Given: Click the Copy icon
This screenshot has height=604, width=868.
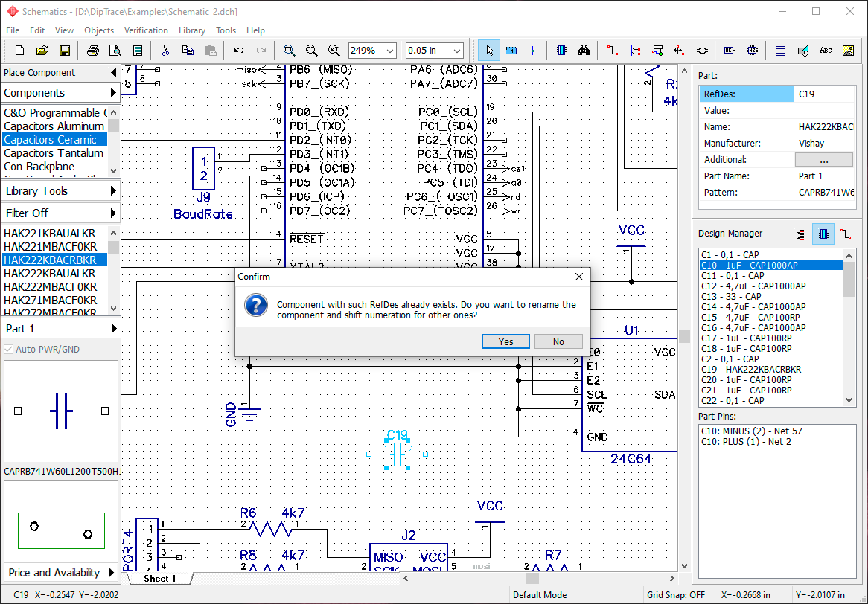Looking at the screenshot, I should 188,51.
